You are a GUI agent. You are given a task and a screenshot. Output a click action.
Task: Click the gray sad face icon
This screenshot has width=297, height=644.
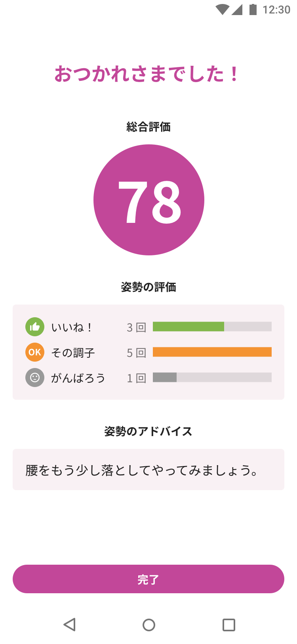[x=35, y=378]
